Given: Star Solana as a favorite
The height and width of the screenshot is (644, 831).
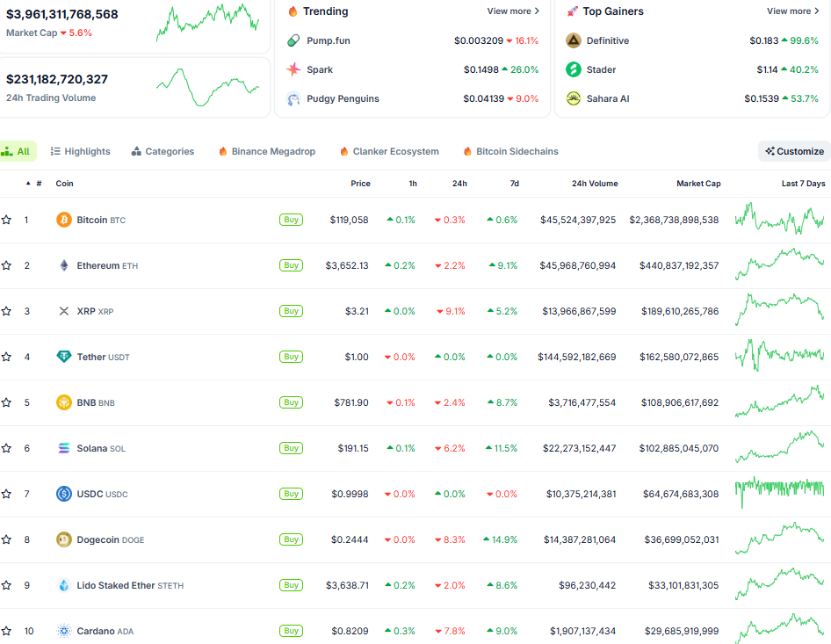Looking at the screenshot, I should [6, 448].
